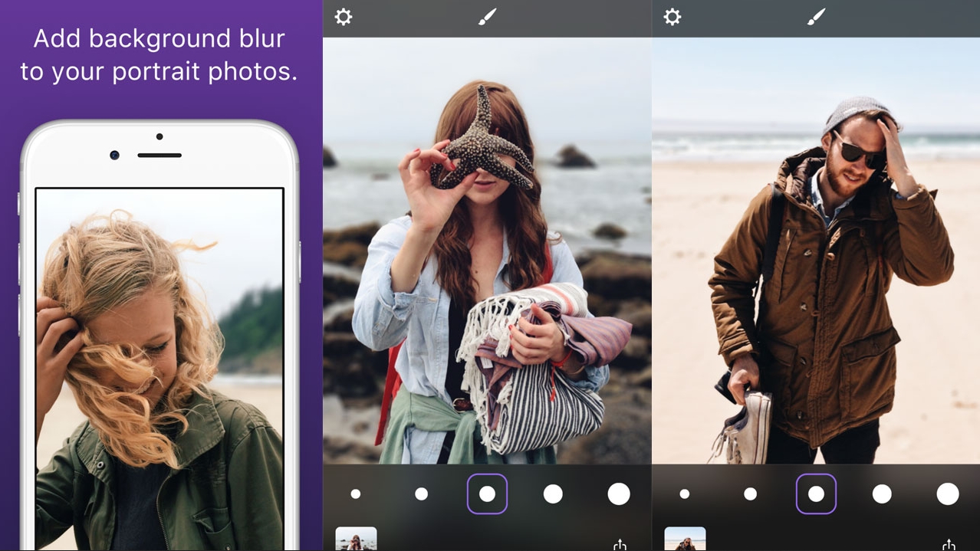Image resolution: width=980 pixels, height=551 pixels.
Task: Choose the fourth blur dot under the starfish photo
Action: pos(553,494)
